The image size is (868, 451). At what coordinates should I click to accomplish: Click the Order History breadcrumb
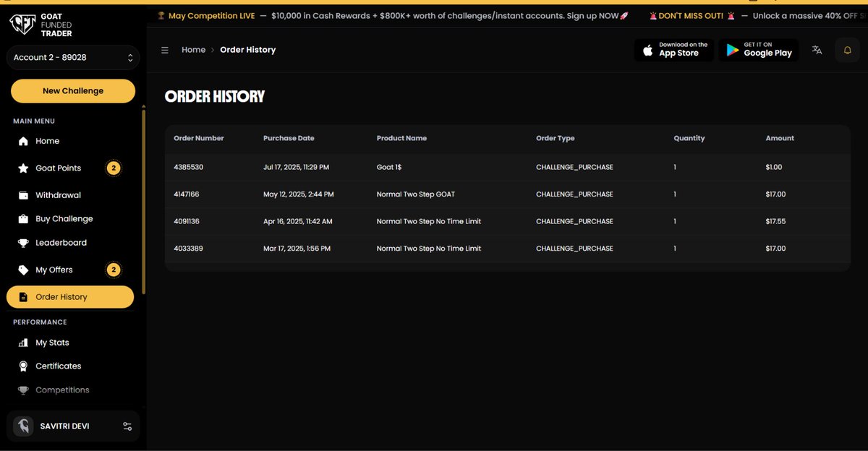coord(247,50)
